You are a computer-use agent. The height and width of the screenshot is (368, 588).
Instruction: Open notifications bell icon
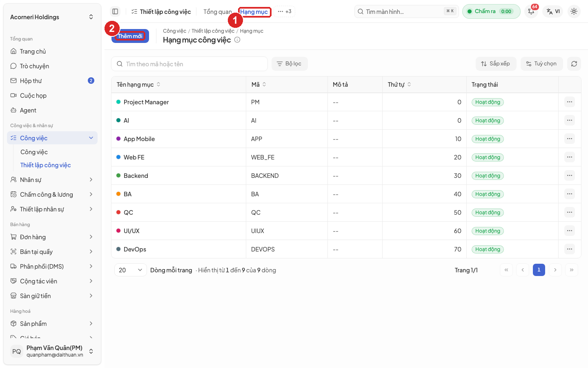531,11
